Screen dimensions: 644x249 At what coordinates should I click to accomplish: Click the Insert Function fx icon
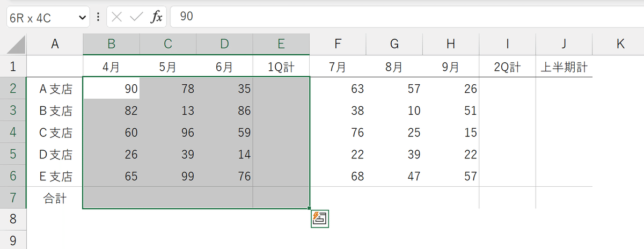coord(156,17)
